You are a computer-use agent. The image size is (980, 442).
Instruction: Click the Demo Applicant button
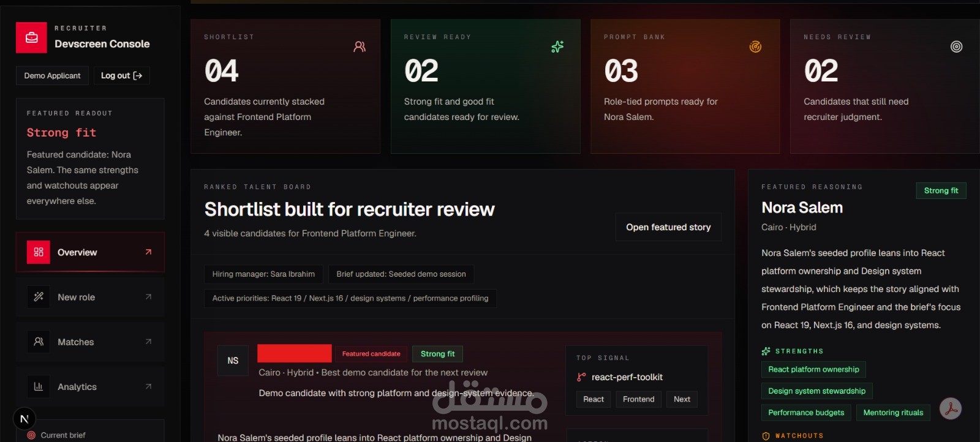[52, 75]
